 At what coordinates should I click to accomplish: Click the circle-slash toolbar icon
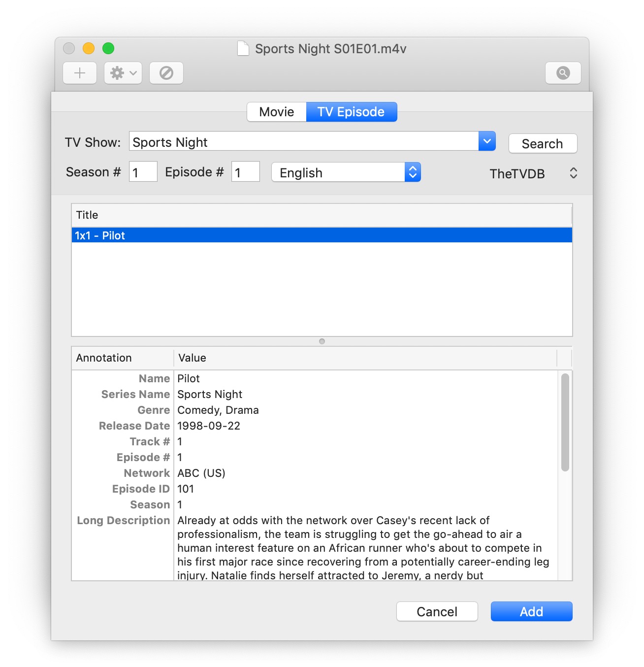pos(166,73)
